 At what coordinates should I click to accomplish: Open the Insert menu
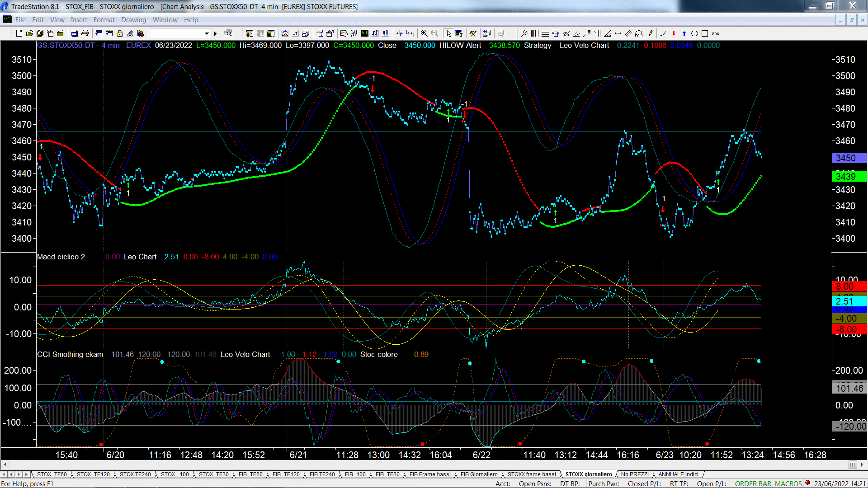(79, 20)
